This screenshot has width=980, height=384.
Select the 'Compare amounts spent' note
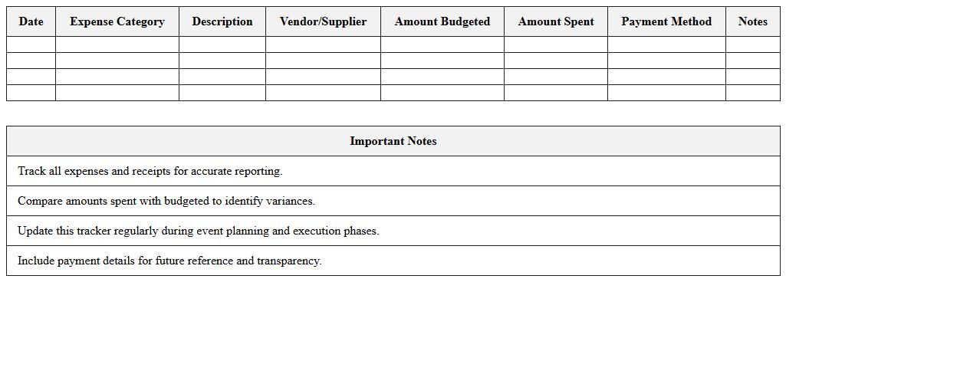click(x=166, y=201)
